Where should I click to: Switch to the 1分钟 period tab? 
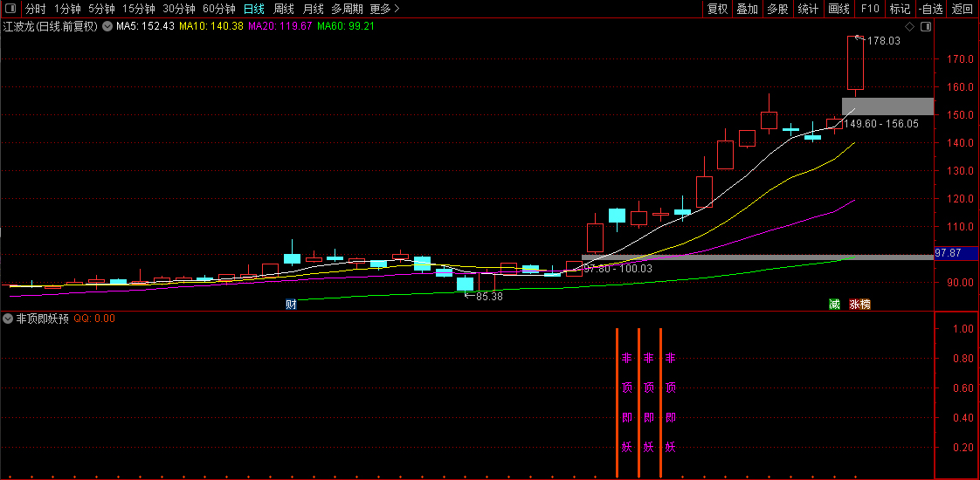click(67, 9)
